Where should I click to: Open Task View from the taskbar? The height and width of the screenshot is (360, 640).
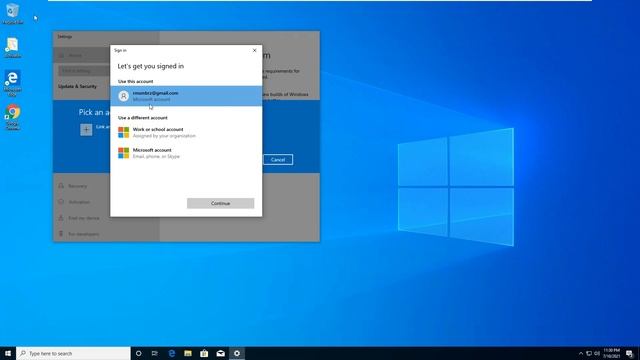(155, 353)
